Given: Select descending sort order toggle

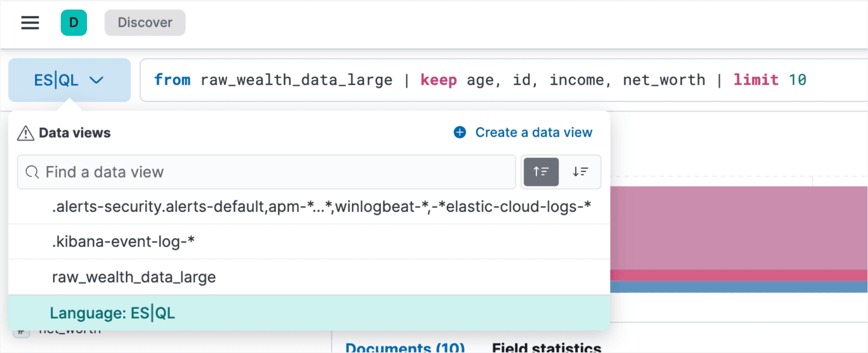Looking at the screenshot, I should point(580,172).
